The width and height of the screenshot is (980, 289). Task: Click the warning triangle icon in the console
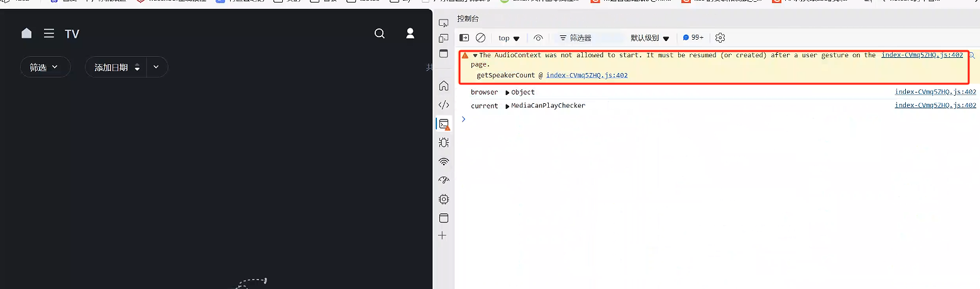tap(465, 55)
